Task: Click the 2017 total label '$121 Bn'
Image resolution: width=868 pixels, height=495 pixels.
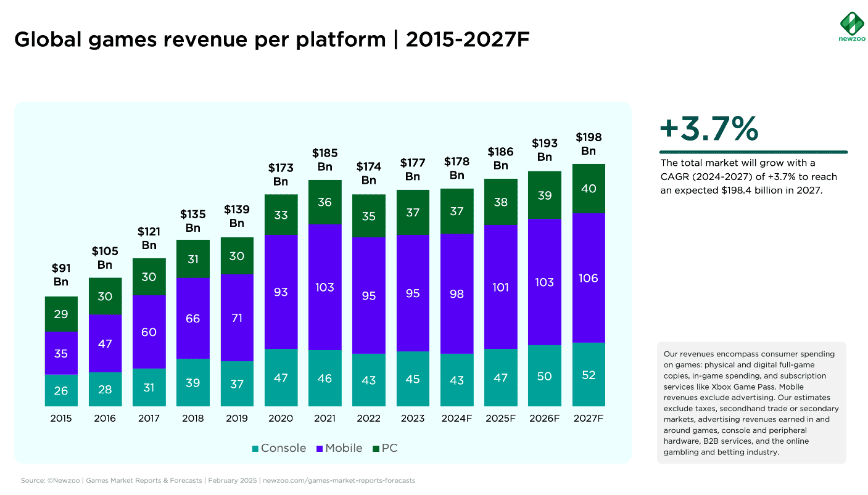Action: pos(149,238)
